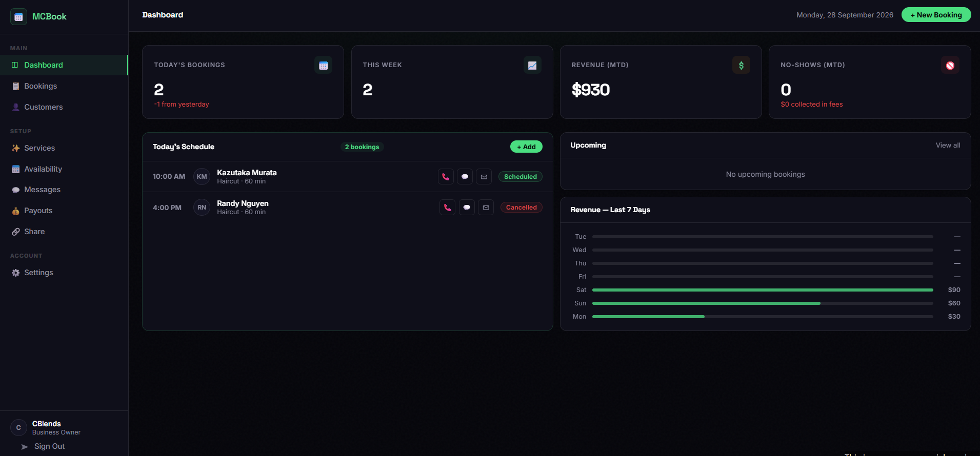Click the '$0 collected in fees' text
The width and height of the screenshot is (980, 456).
tap(812, 105)
